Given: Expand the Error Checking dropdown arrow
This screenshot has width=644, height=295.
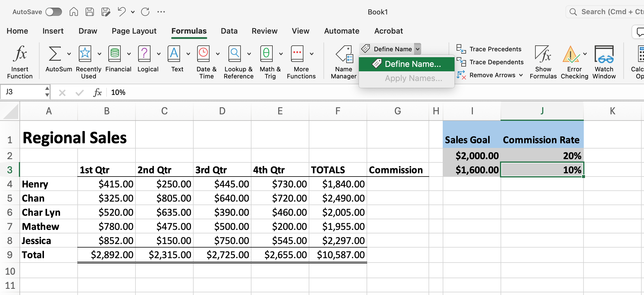Looking at the screenshot, I should pos(585,54).
